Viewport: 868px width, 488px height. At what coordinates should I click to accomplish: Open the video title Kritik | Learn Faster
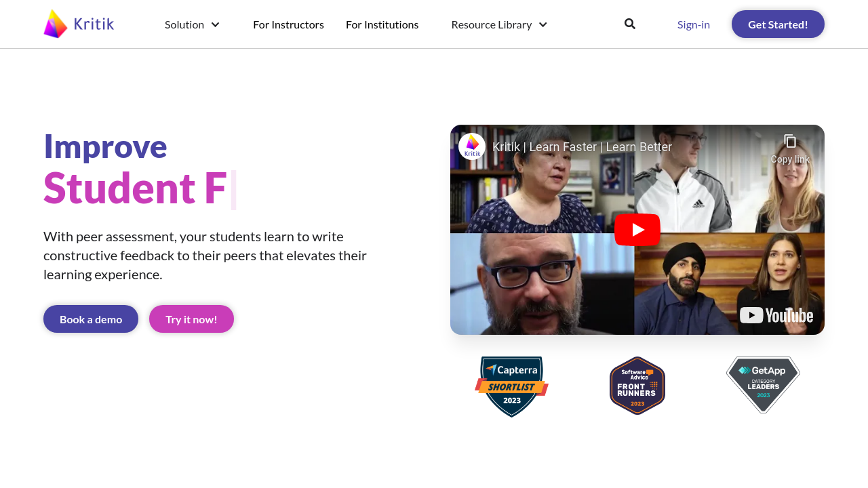pyautogui.click(x=582, y=147)
